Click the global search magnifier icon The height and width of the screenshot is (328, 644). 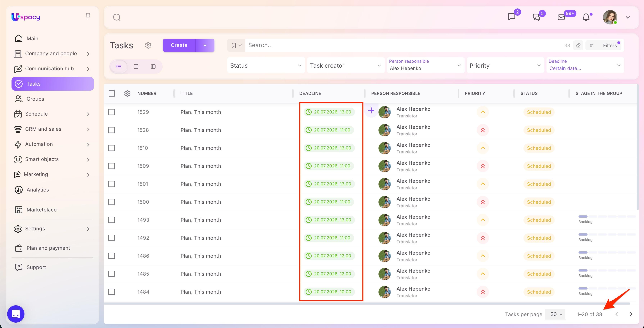[117, 17]
